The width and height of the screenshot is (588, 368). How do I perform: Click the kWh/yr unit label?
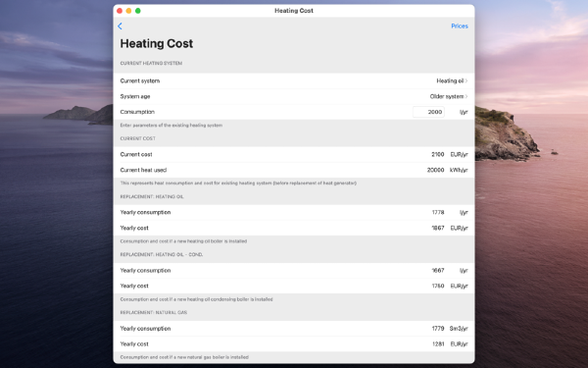pos(459,170)
